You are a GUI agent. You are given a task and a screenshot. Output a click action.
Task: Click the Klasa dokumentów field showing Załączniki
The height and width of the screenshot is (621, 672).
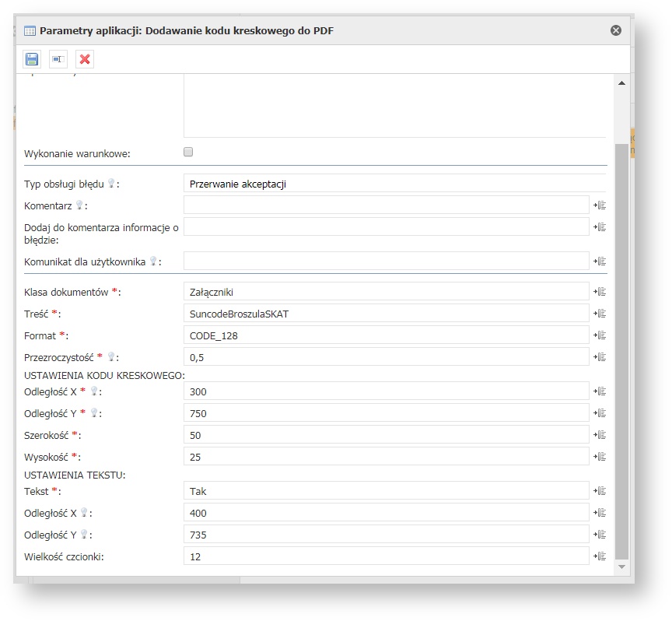pos(386,292)
